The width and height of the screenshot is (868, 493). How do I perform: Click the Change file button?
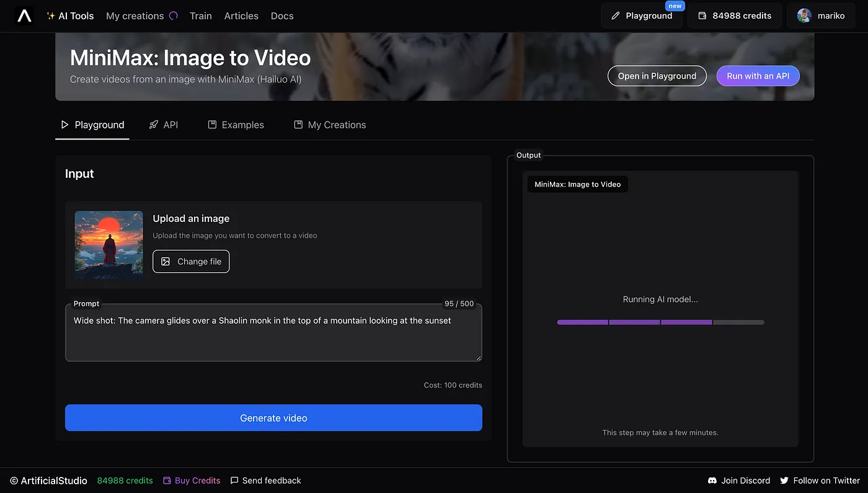point(191,261)
